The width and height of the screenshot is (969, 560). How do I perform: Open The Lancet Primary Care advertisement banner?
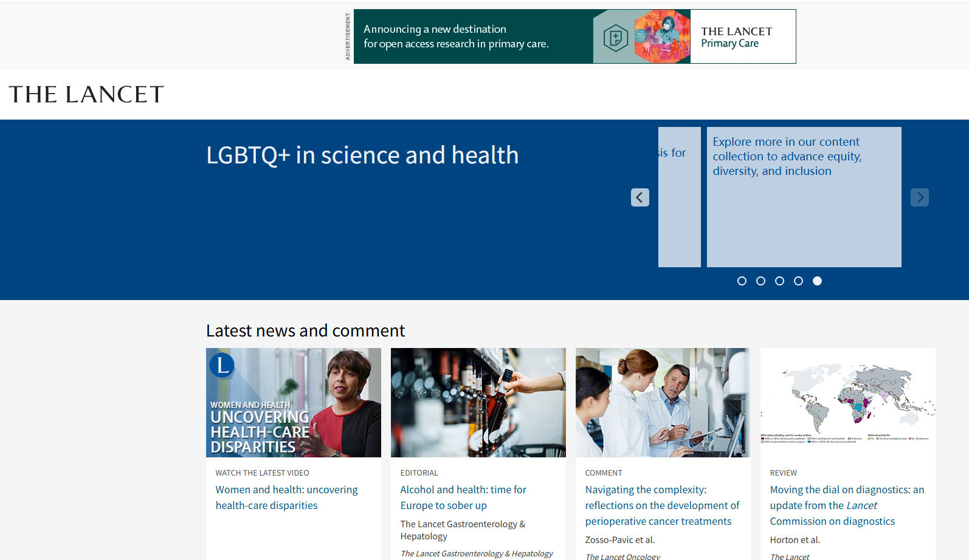[x=574, y=36]
